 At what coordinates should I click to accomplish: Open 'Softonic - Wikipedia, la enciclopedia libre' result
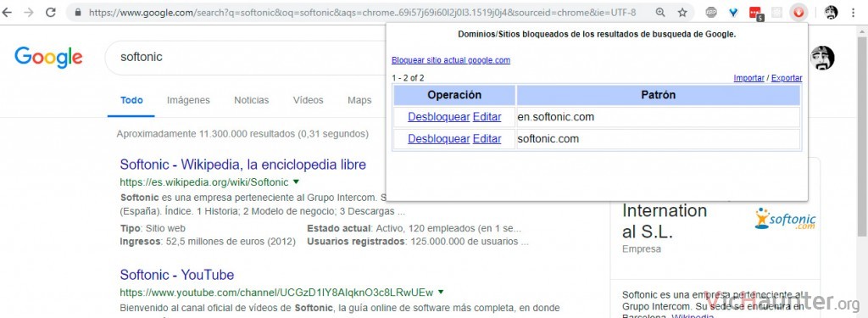(243, 165)
